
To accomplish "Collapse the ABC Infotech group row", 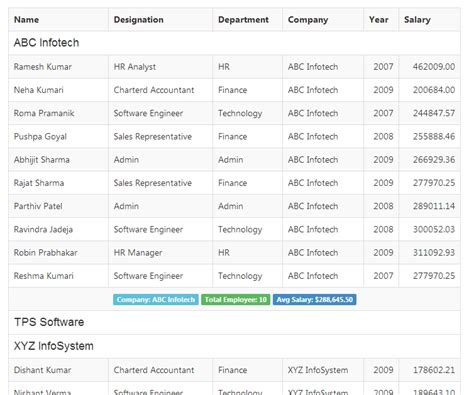I will pos(234,43).
